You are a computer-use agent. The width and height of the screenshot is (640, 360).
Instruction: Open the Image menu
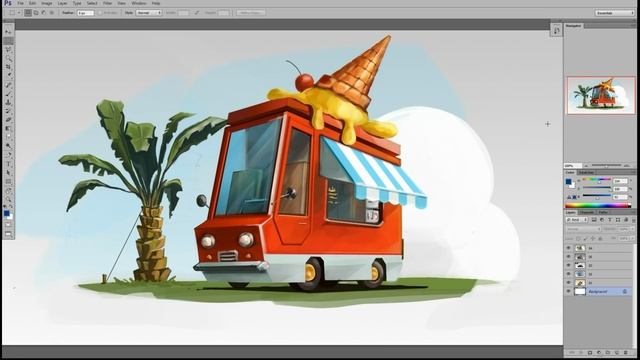point(47,3)
